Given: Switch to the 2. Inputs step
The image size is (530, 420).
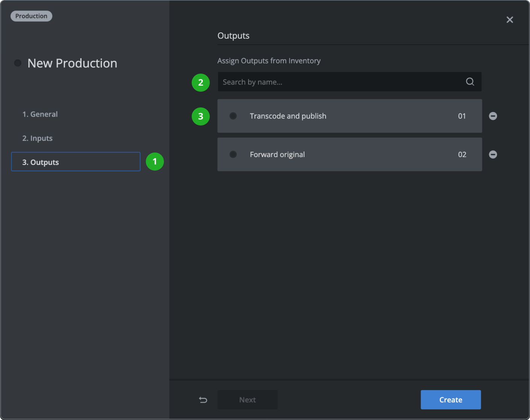Looking at the screenshot, I should [x=37, y=138].
